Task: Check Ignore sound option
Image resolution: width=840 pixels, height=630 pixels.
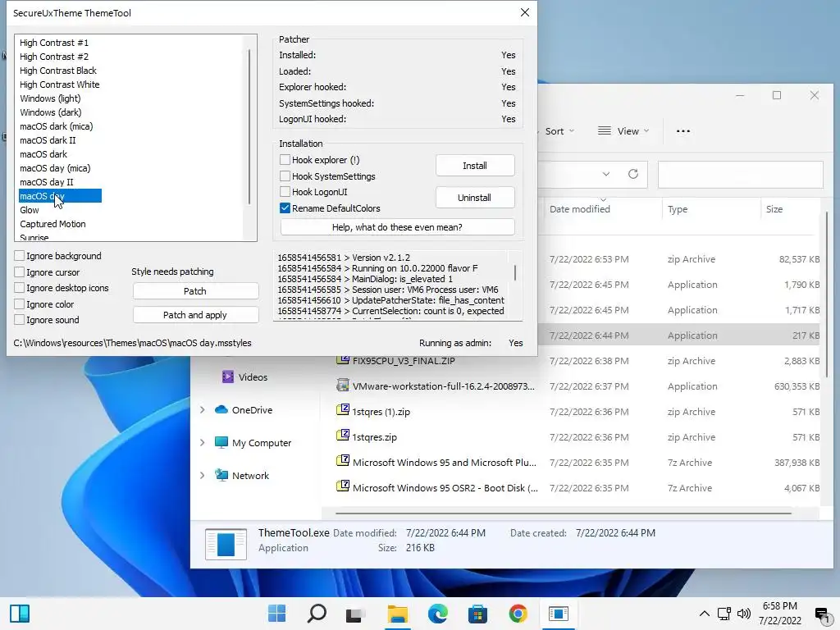Action: (20, 320)
